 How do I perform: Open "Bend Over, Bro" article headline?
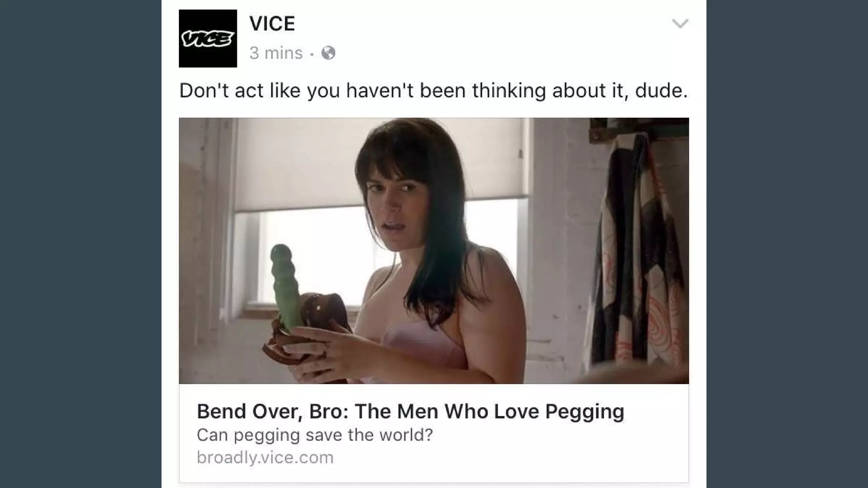pos(410,411)
